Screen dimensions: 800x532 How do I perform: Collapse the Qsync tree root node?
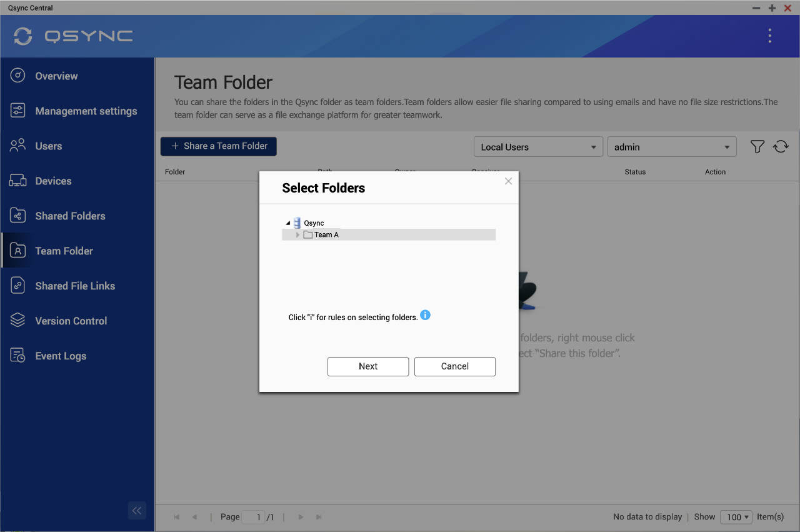point(288,223)
